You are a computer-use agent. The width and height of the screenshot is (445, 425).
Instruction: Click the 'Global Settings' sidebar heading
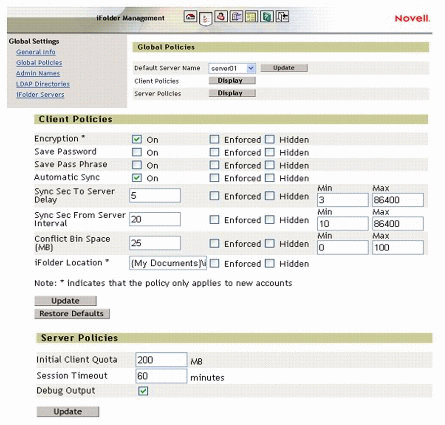tap(34, 41)
